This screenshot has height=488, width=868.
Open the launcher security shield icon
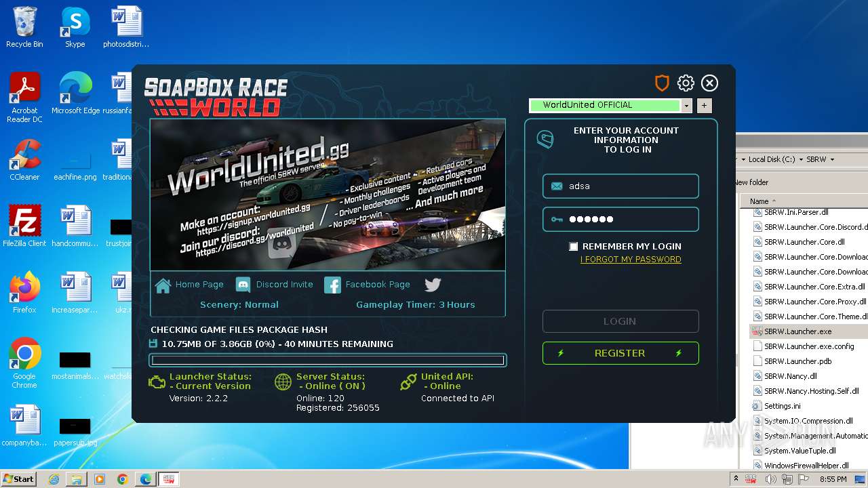tap(662, 83)
